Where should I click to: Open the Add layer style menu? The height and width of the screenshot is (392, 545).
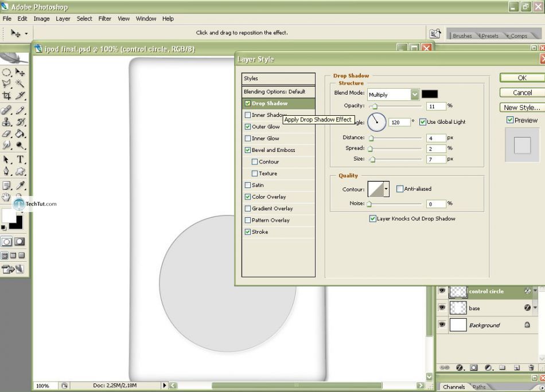[x=460, y=367]
